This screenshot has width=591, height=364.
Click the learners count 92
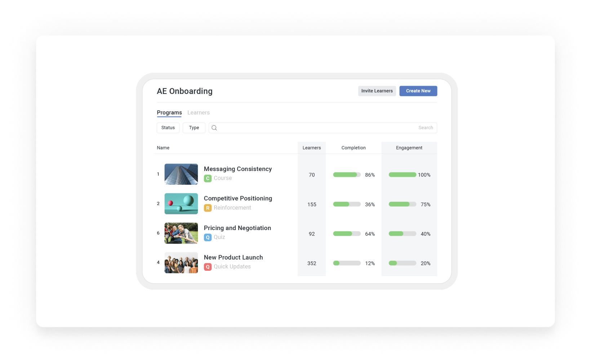point(312,234)
